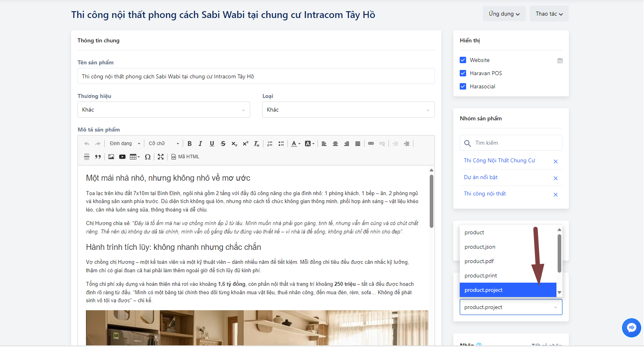The width and height of the screenshot is (644, 347).
Task: Select product.pdf from template list
Action: [x=479, y=261]
